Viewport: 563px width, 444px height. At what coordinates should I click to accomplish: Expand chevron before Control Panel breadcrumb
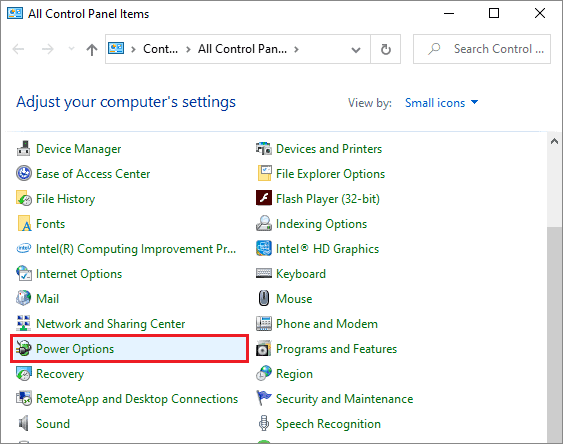pyautogui.click(x=133, y=49)
